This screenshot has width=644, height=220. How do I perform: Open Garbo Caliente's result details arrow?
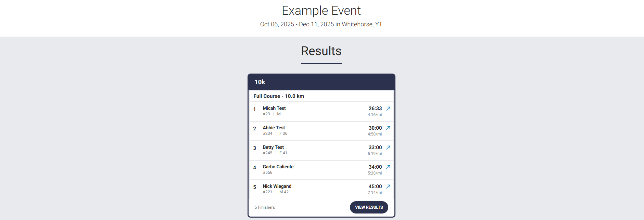click(x=388, y=167)
